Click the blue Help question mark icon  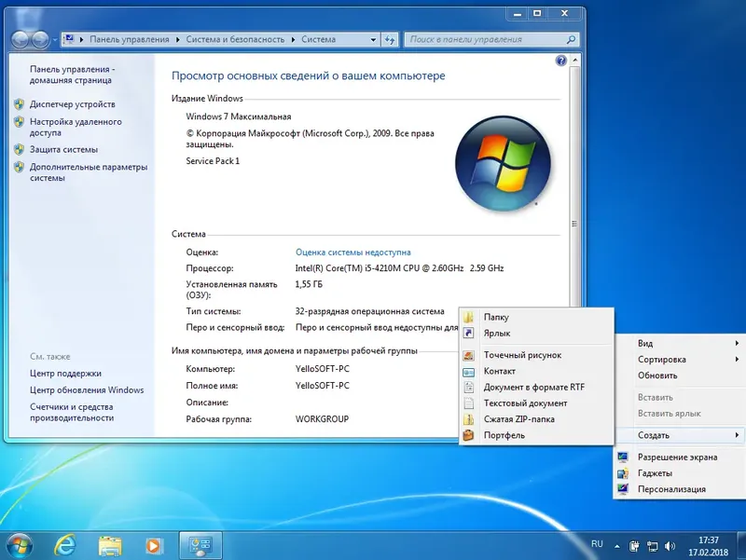click(559, 60)
